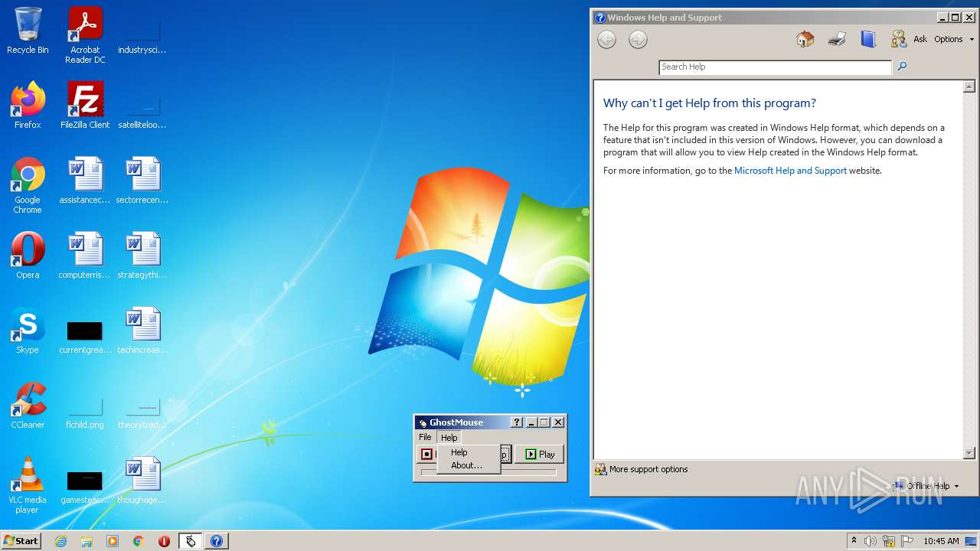Select the sectorrecen... Word document

142,181
